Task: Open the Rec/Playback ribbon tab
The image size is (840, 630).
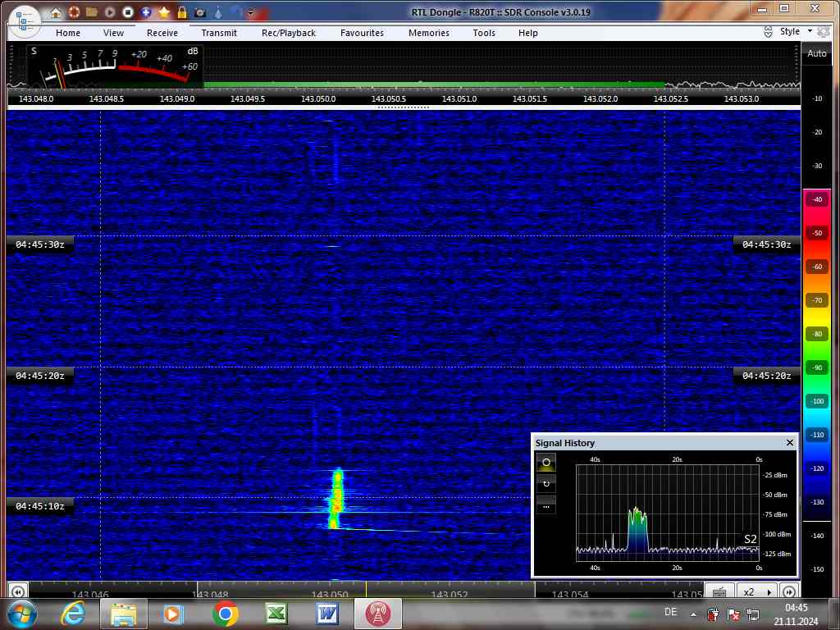Action: [x=289, y=33]
